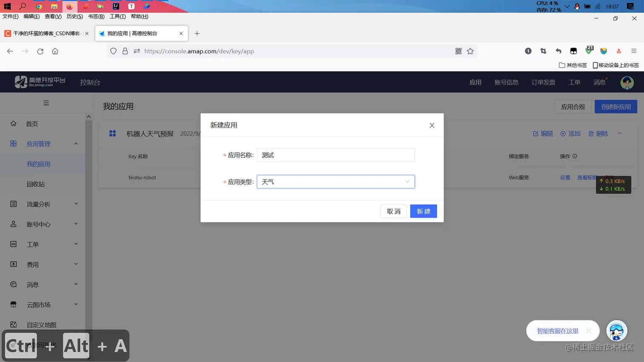Click the bookmark star icon
The image size is (644, 362).
tap(470, 51)
